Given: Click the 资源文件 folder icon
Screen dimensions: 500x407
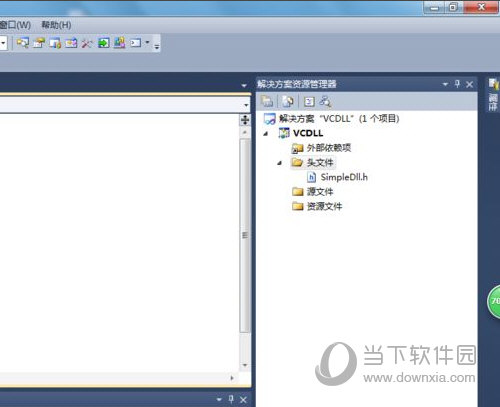Looking at the screenshot, I should pos(298,206).
